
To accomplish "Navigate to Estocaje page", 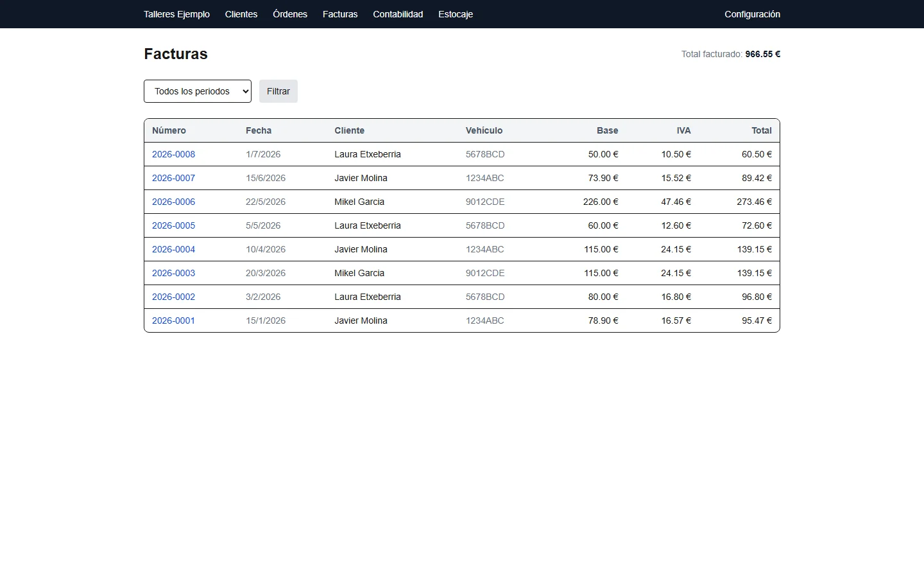I will (456, 14).
